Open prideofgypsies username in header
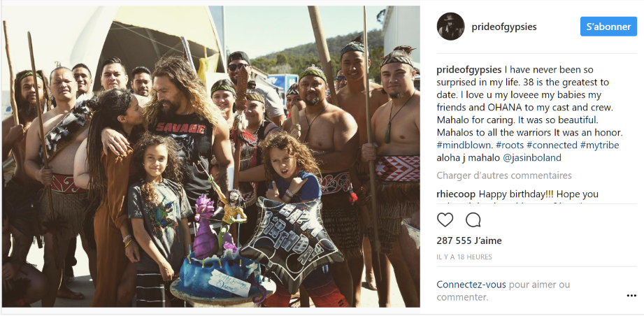The width and height of the screenshot is (644, 316). [x=504, y=27]
